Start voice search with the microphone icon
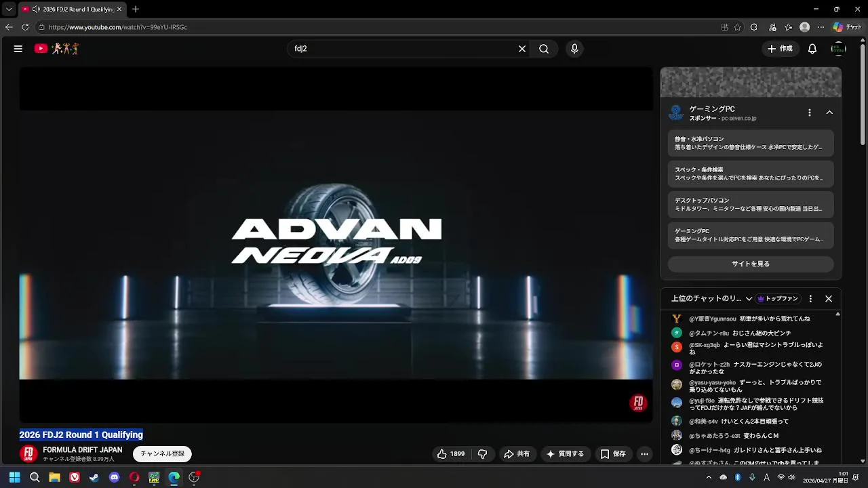 coord(574,49)
